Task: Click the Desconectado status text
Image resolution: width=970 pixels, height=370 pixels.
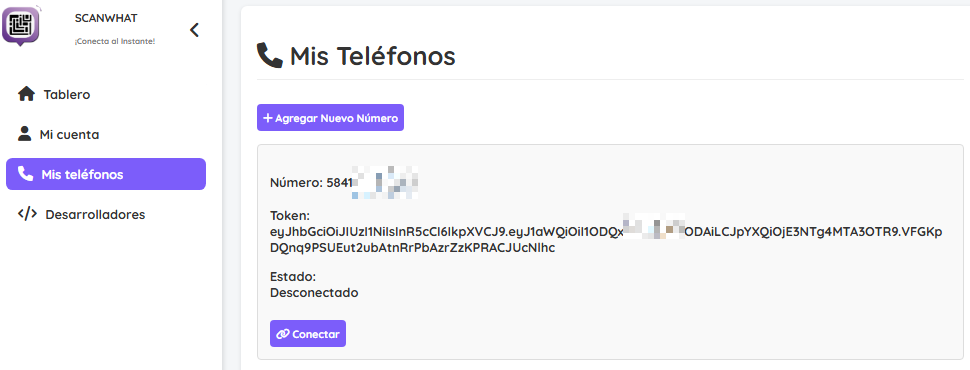Action: [x=314, y=293]
